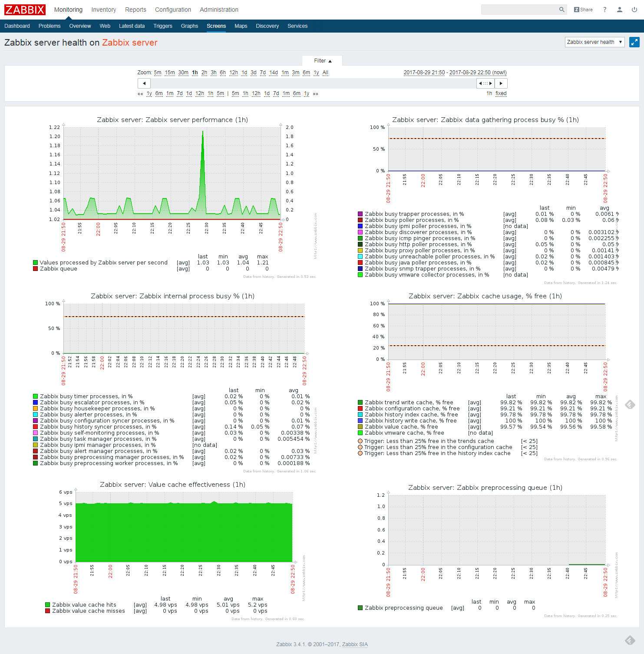Screen dimensions: 644x654
Task: Move the time range right arrow
Action: (501, 83)
